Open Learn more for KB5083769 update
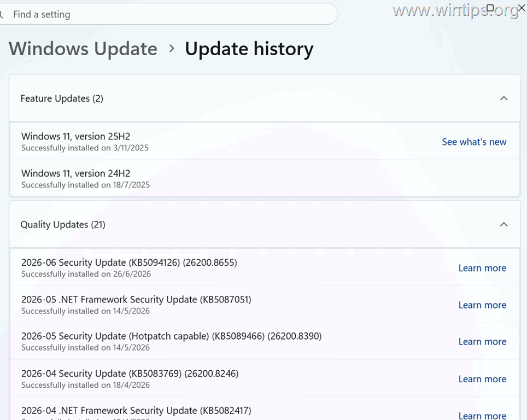Viewport: 527px width, 420px height. coord(482,379)
